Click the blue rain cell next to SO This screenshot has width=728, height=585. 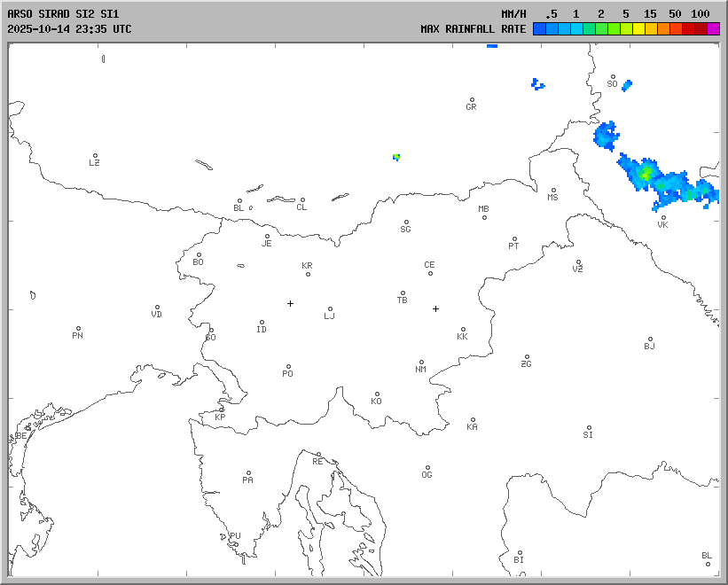pos(627,86)
